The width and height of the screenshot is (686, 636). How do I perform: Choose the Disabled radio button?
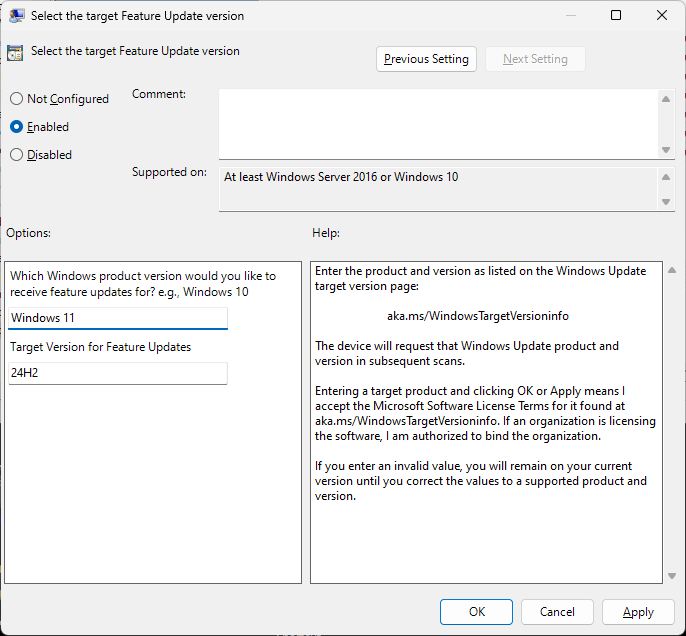[x=16, y=155]
